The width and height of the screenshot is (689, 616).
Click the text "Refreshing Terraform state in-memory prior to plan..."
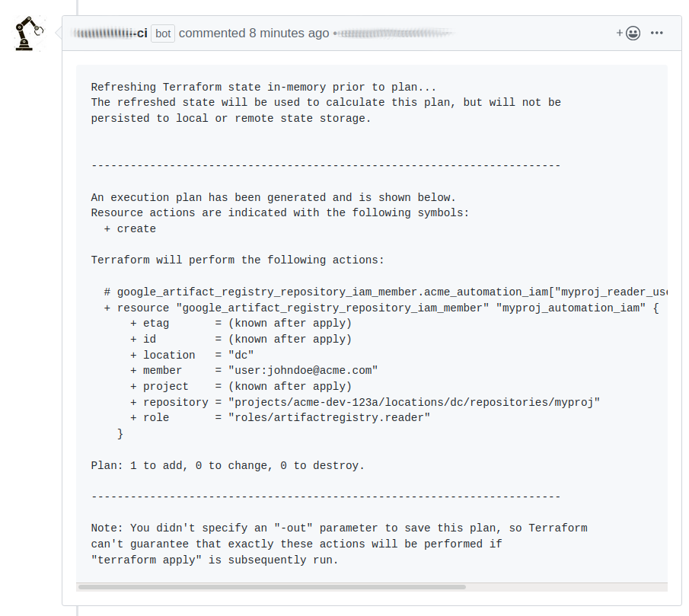pos(263,87)
